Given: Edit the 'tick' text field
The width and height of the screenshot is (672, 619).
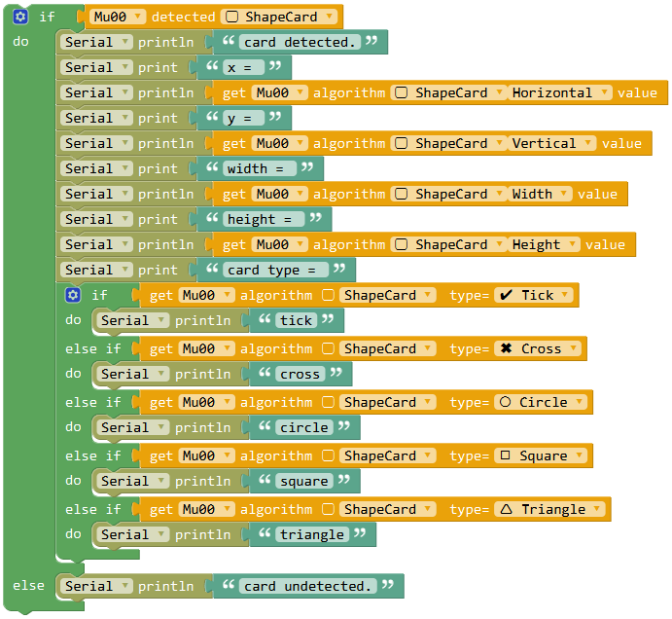Looking at the screenshot, I should coord(297,320).
